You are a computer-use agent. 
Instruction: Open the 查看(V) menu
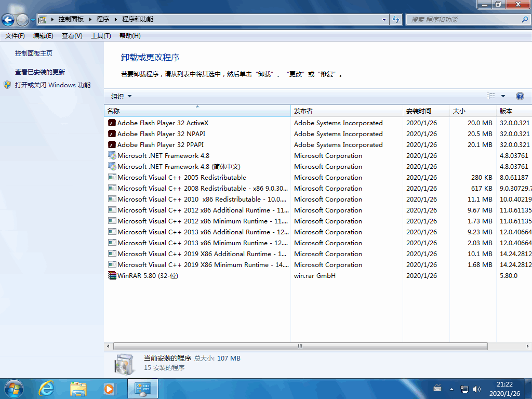pos(72,36)
